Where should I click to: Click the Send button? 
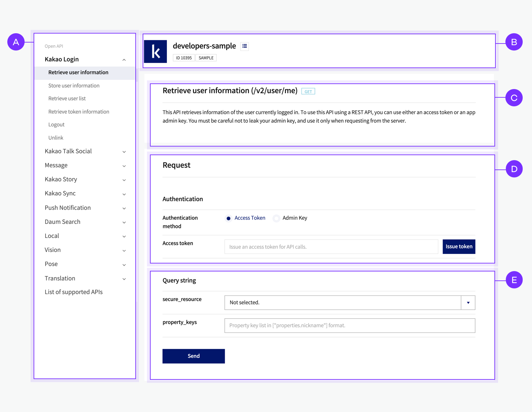[x=194, y=356]
